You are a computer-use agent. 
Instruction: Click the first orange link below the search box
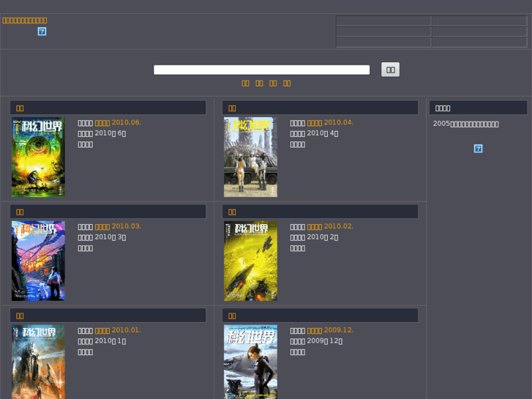(x=245, y=83)
